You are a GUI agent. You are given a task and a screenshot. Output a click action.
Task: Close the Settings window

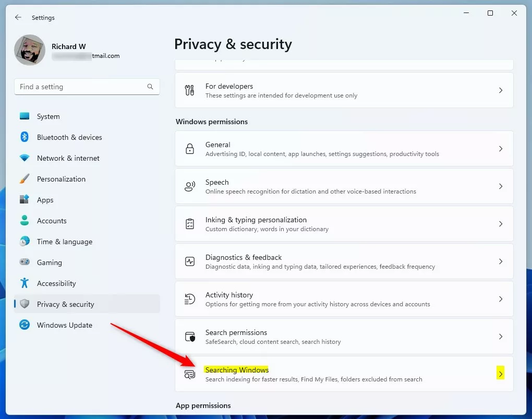pos(514,13)
